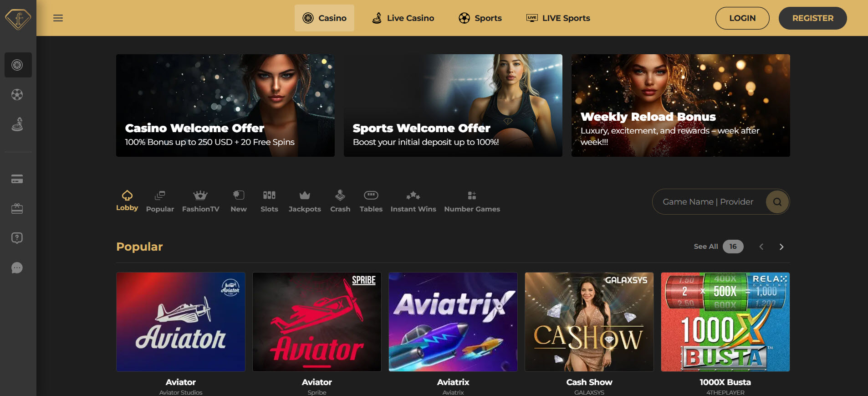Switch to the Live Casino tab
This screenshot has height=396, width=868.
(x=403, y=18)
